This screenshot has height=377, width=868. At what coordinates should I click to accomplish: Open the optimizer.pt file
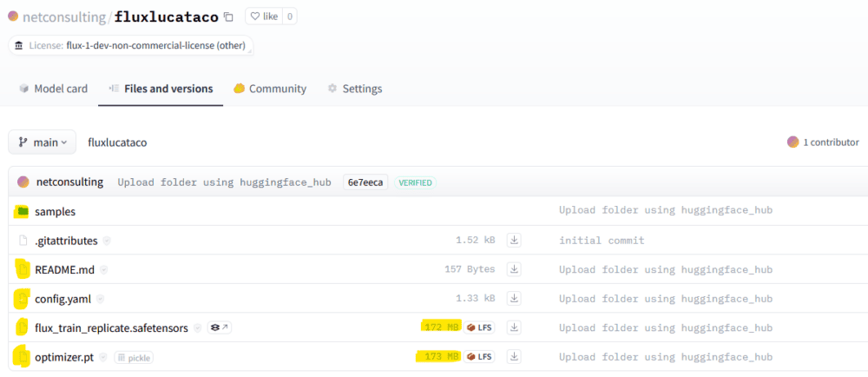tap(64, 358)
